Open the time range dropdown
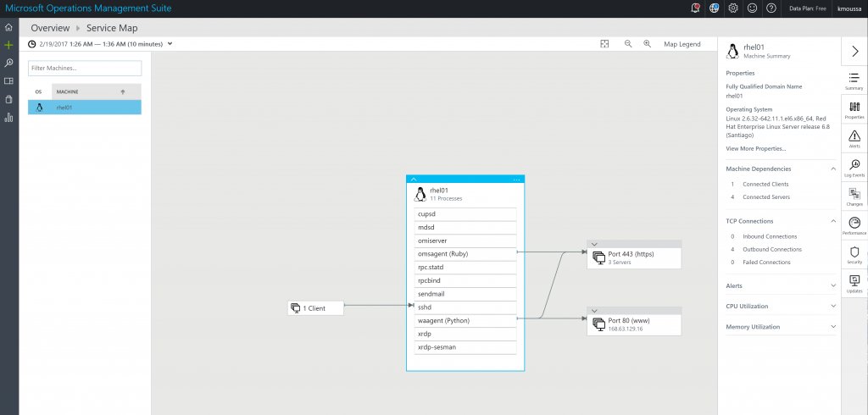The image size is (868, 415). (170, 44)
